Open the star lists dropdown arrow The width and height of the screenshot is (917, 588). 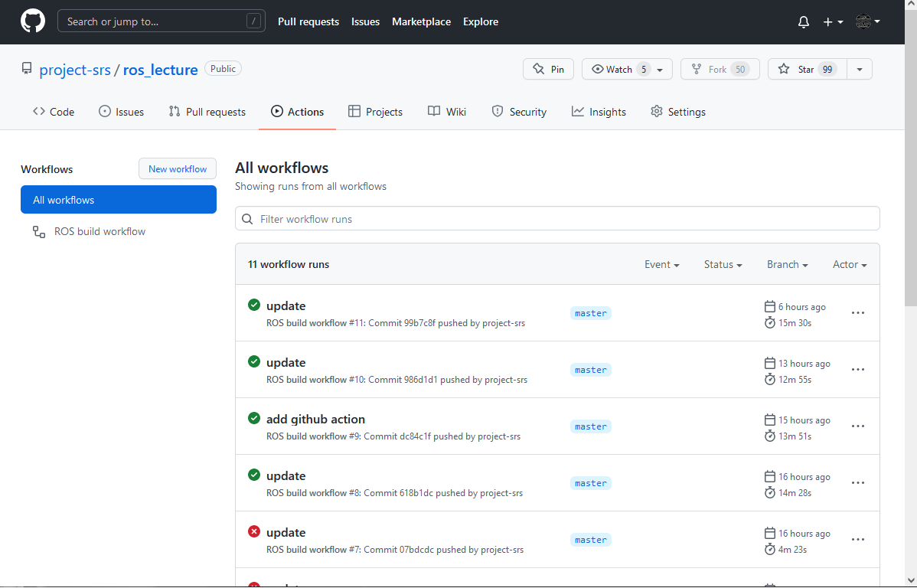pyautogui.click(x=859, y=69)
